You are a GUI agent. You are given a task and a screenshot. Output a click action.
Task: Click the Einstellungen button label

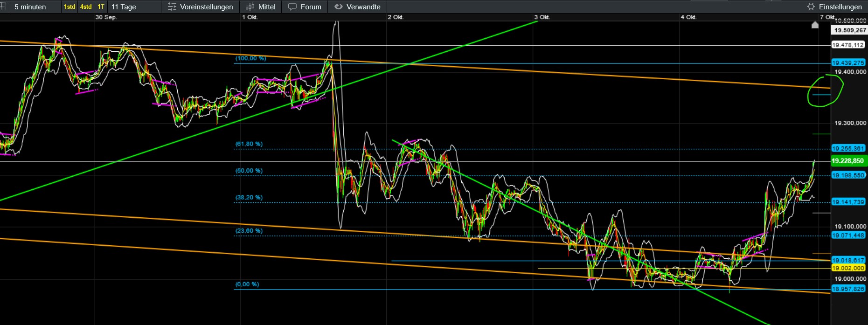(x=840, y=7)
